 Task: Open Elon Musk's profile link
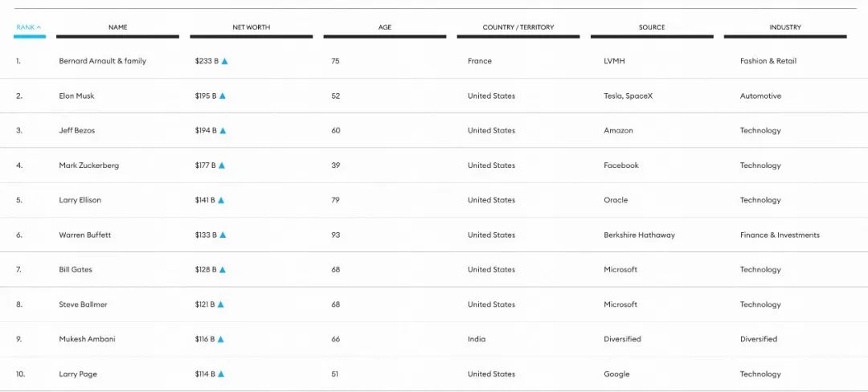point(76,96)
